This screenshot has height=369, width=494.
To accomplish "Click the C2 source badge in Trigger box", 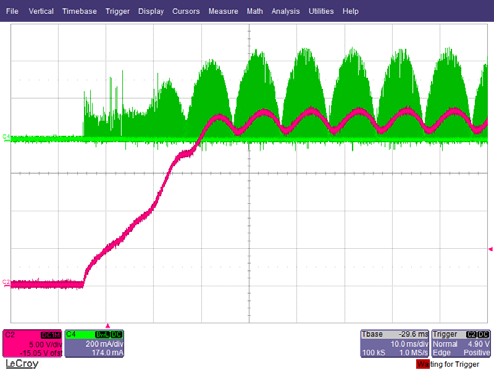I will click(x=472, y=334).
